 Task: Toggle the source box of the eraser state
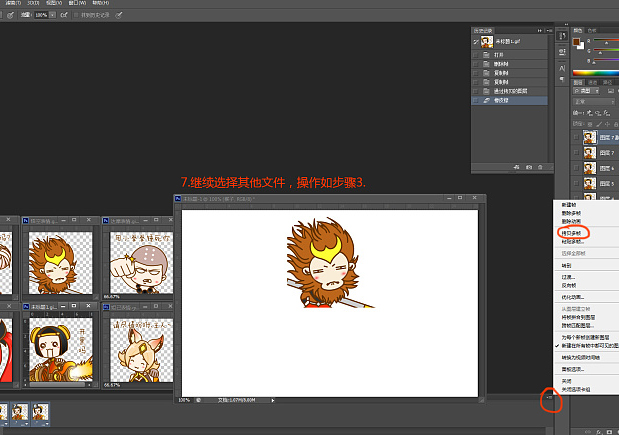click(x=476, y=101)
